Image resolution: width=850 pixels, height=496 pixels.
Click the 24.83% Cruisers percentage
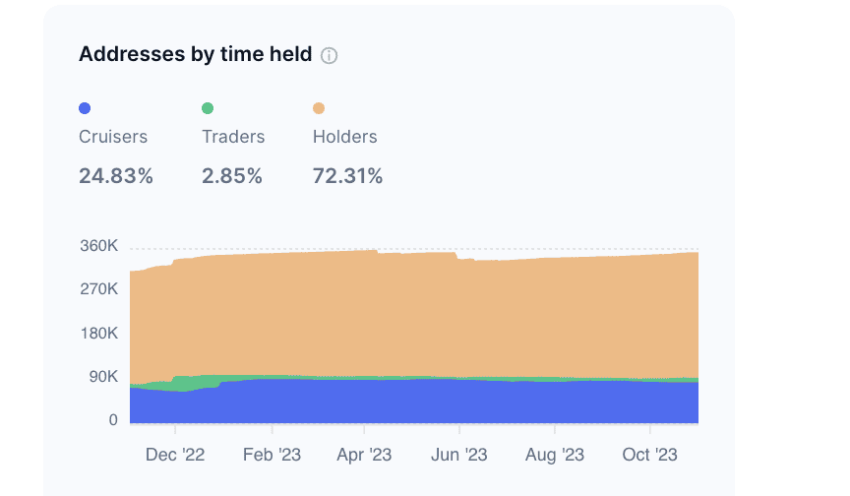(116, 176)
